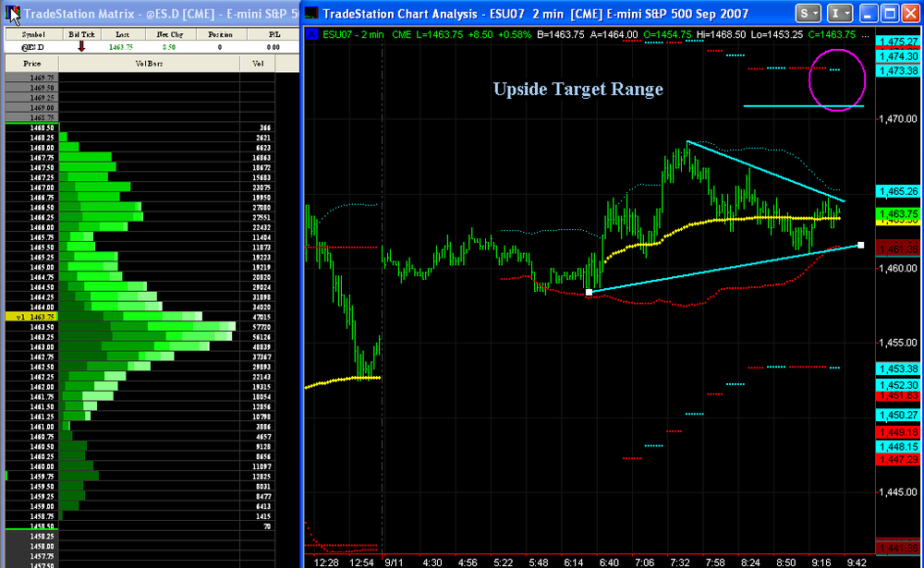Select the 1468.50 price row in Matrix
The image size is (924, 568).
pos(31,127)
